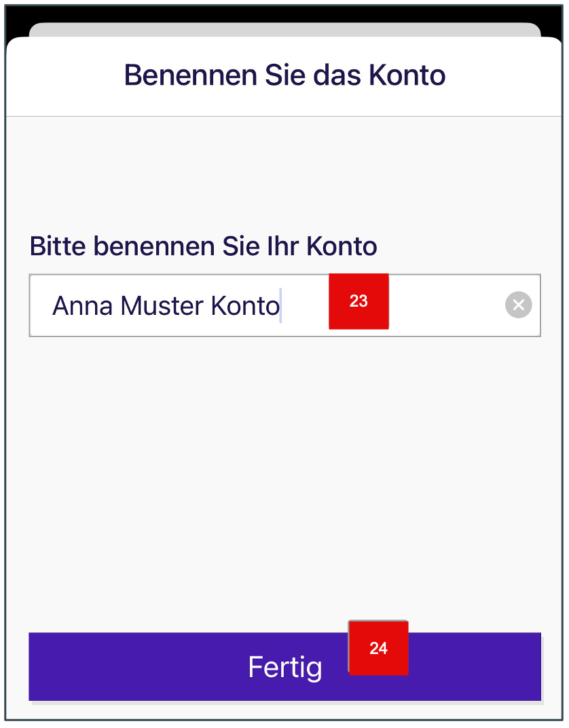569x728 pixels.
Task: Click the 'Bitte benennen Sie Ihr Konto' label
Action: pyautogui.click(x=203, y=246)
